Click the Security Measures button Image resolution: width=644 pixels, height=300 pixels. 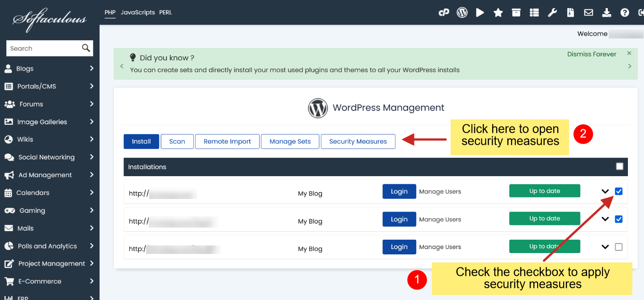pos(358,141)
